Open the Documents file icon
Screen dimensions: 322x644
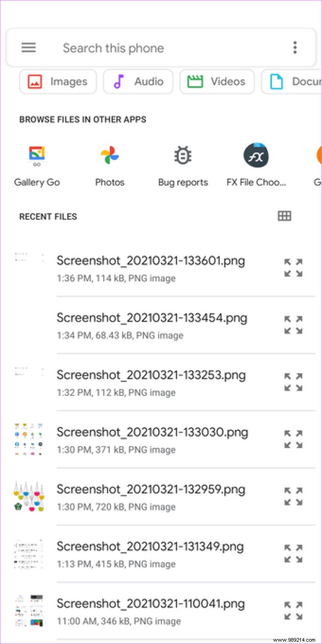click(x=276, y=81)
